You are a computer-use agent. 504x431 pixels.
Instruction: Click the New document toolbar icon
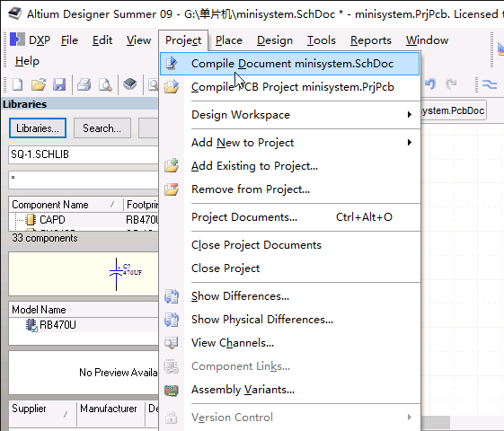(18, 84)
